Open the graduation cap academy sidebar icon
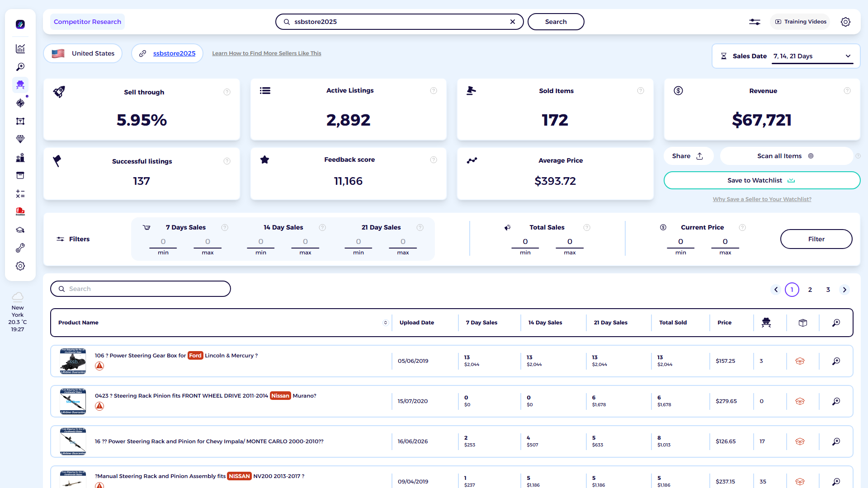Viewport: 868px width, 488px height. (20, 230)
